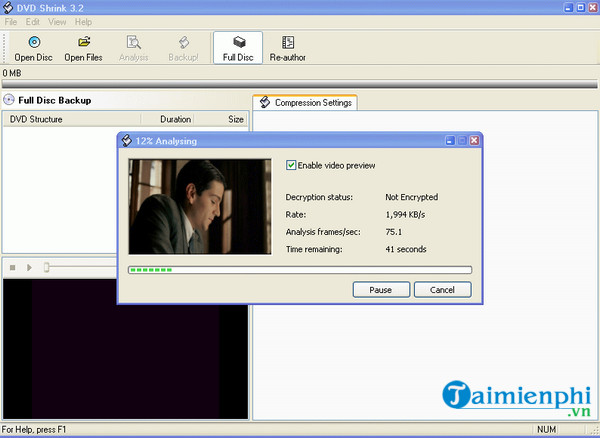Click the black video preview pane
The width and height of the screenshot is (600, 438).
click(126, 349)
